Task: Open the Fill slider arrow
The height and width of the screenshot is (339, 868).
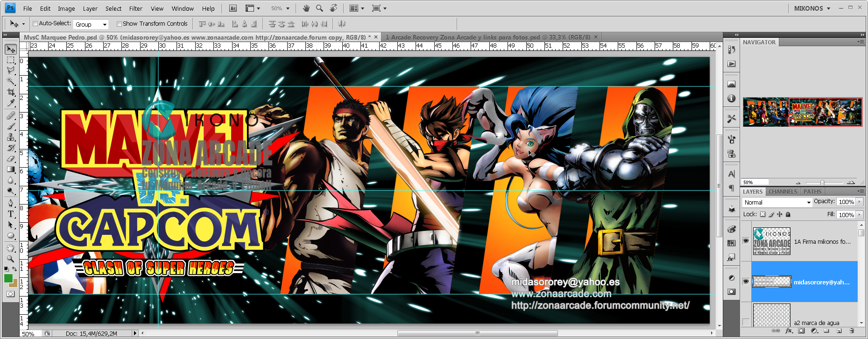Action: coord(860,215)
